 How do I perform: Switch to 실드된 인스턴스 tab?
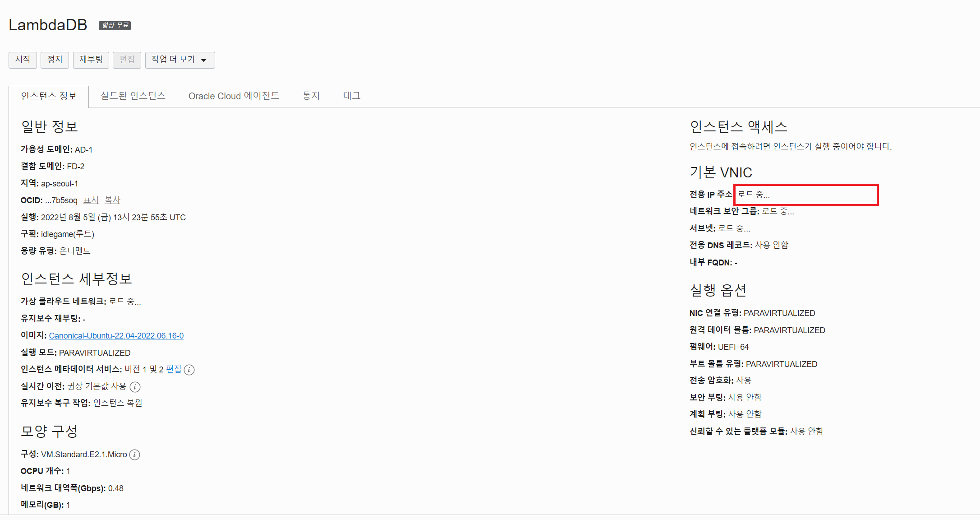(133, 96)
